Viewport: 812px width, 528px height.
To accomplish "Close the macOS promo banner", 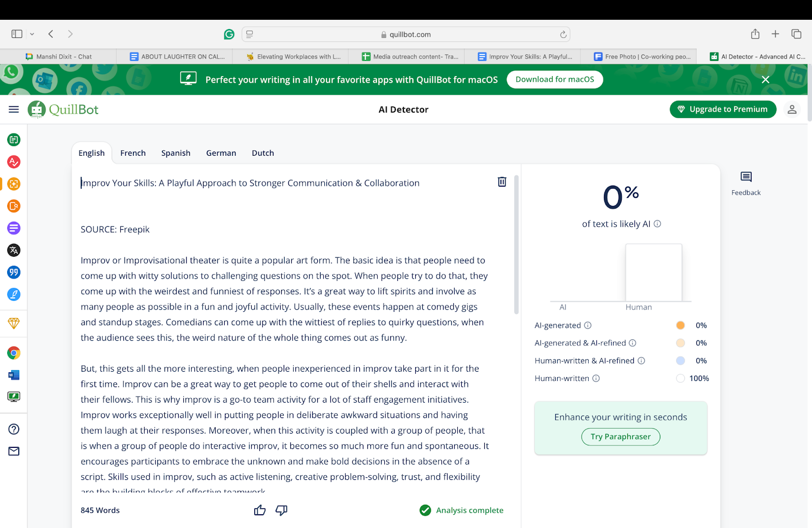I will pyautogui.click(x=766, y=80).
